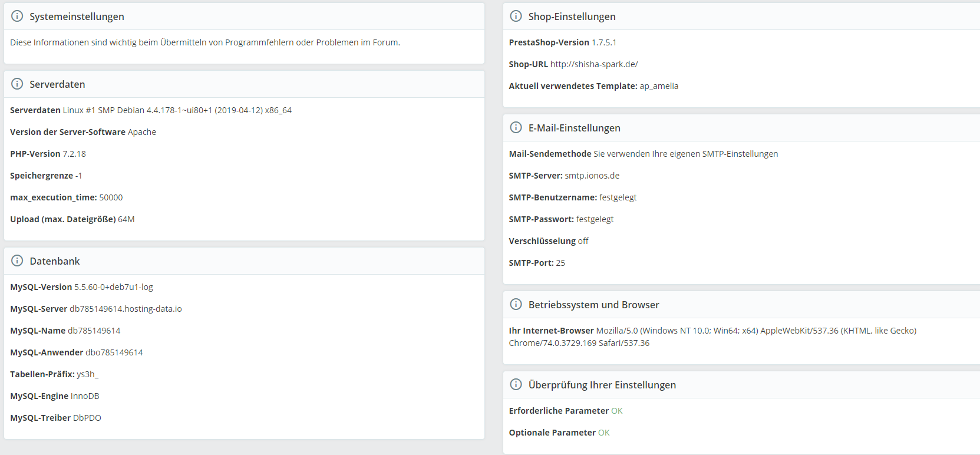Click the info icon beside Datenbank
The width and height of the screenshot is (980, 455).
point(17,261)
